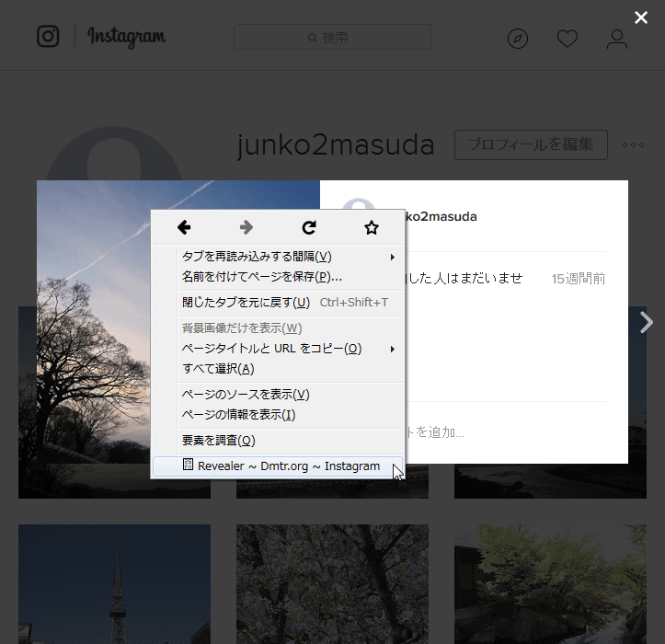Click the Forward arrow in context menu
The width and height of the screenshot is (665, 644).
pos(246,227)
